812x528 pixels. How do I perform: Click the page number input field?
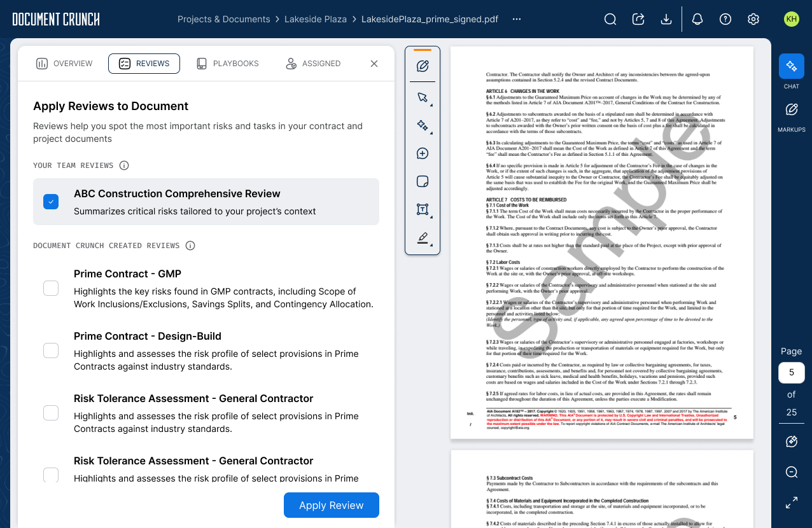pos(792,373)
